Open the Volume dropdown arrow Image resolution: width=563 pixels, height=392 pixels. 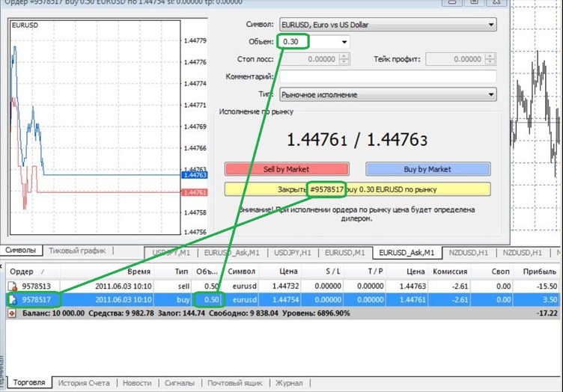coord(344,42)
